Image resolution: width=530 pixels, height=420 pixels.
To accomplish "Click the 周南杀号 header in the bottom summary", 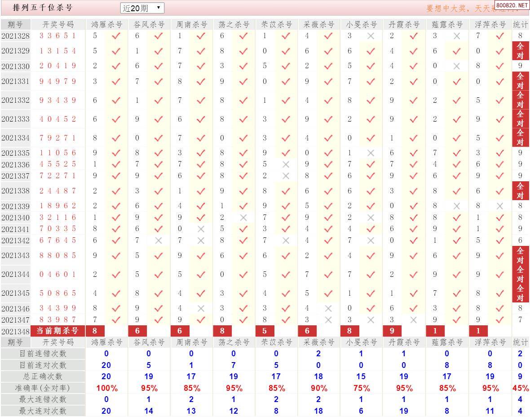I will coord(191,342).
